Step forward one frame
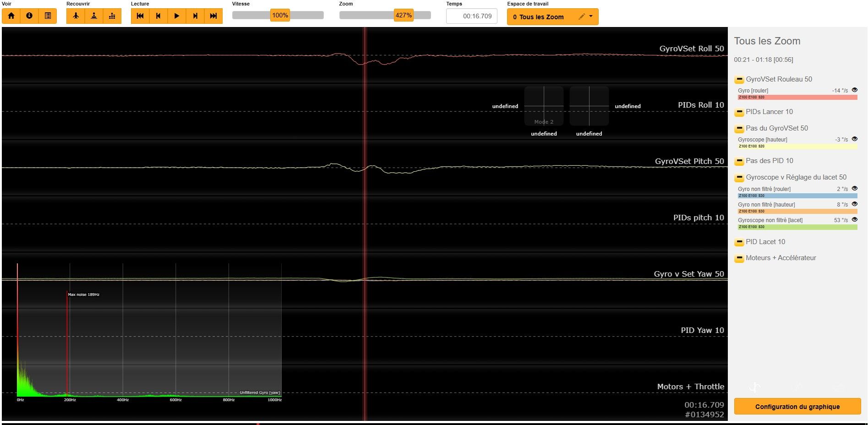The height and width of the screenshot is (425, 868). point(195,16)
